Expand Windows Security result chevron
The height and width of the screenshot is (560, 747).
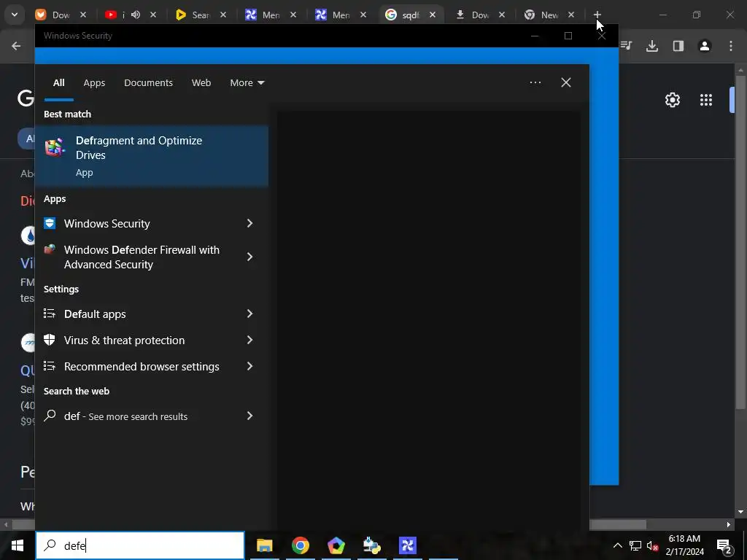(x=249, y=223)
